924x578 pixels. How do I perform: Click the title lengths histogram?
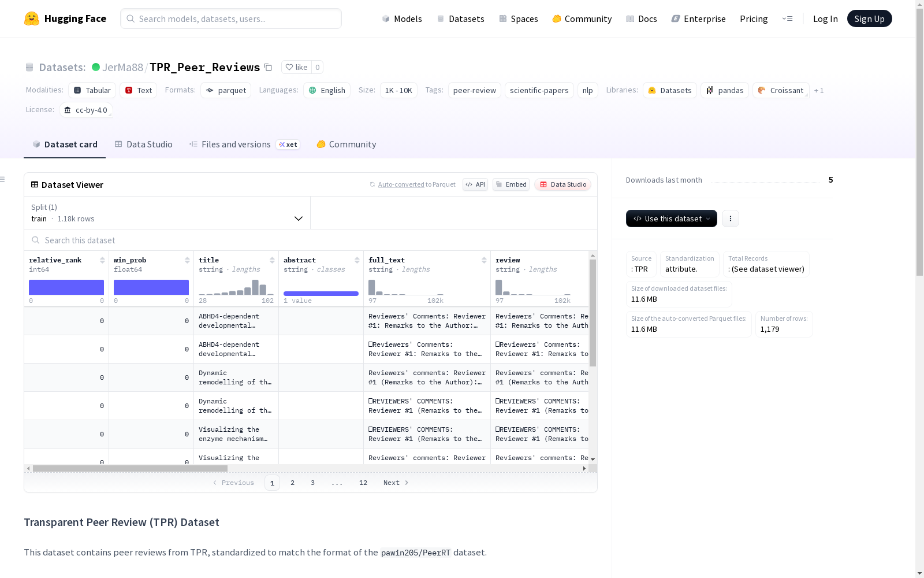pos(236,287)
